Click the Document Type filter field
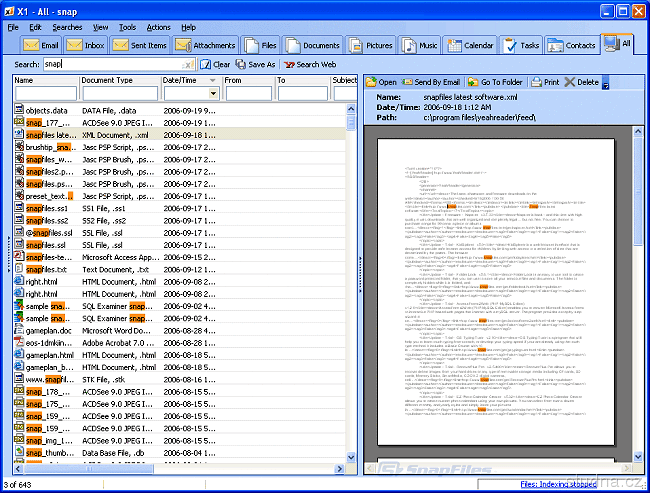The image size is (650, 493). tap(118, 94)
